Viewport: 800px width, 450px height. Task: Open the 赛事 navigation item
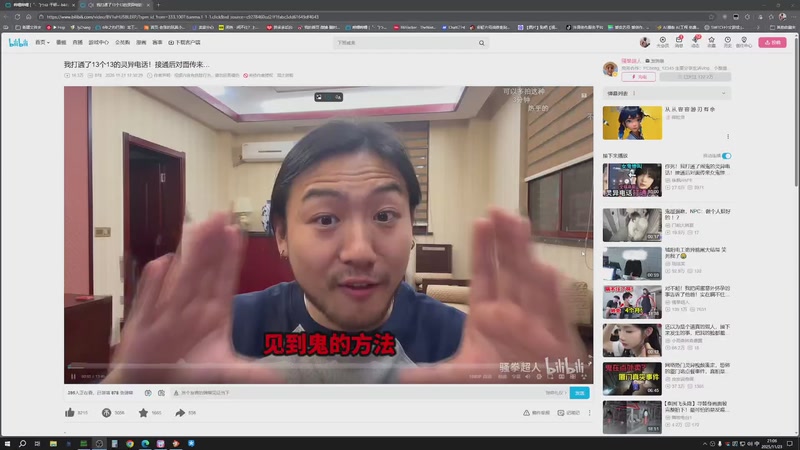point(157,42)
